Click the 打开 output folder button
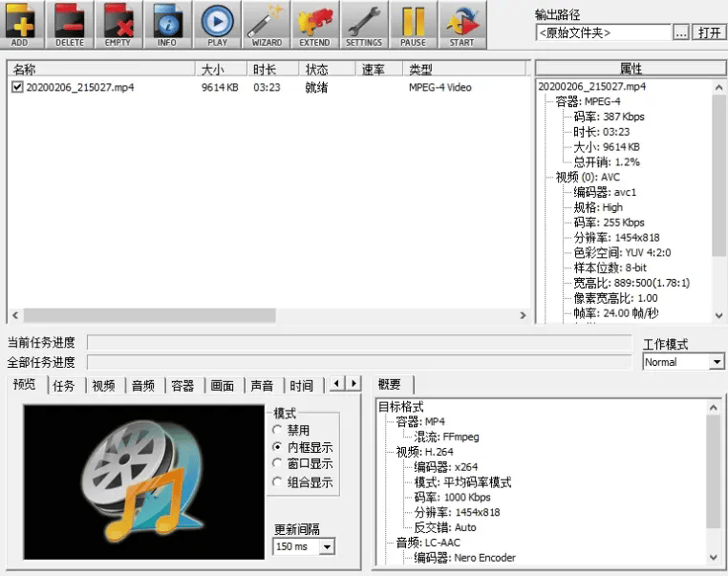The height and width of the screenshot is (576, 728). 709,32
